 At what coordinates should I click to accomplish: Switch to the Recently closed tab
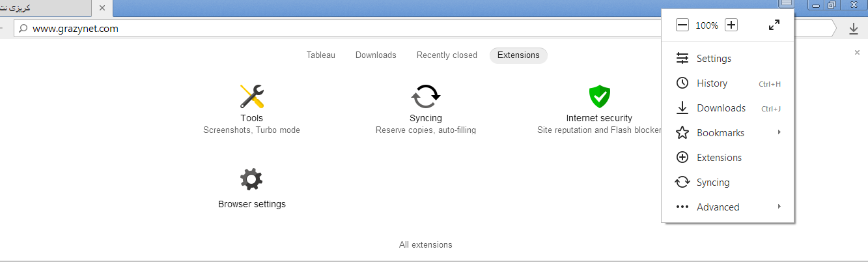point(447,55)
